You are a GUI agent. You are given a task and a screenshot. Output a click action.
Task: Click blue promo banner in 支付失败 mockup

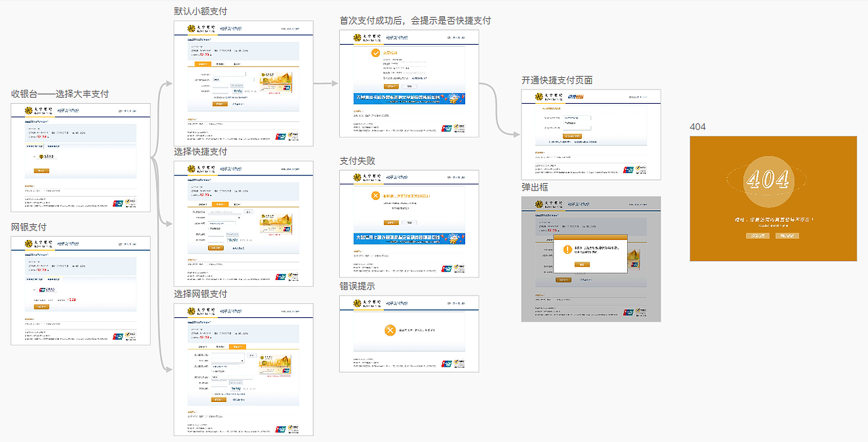[410, 239]
